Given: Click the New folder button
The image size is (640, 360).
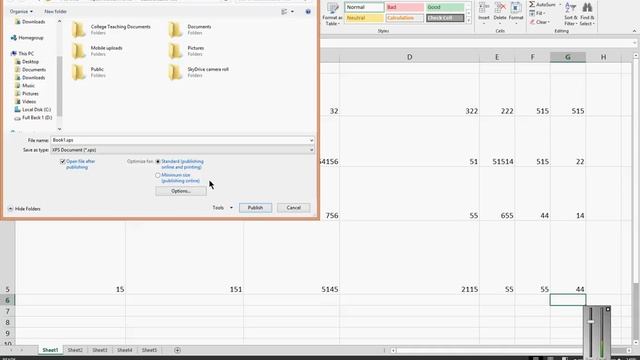Looking at the screenshot, I should coord(56,11).
